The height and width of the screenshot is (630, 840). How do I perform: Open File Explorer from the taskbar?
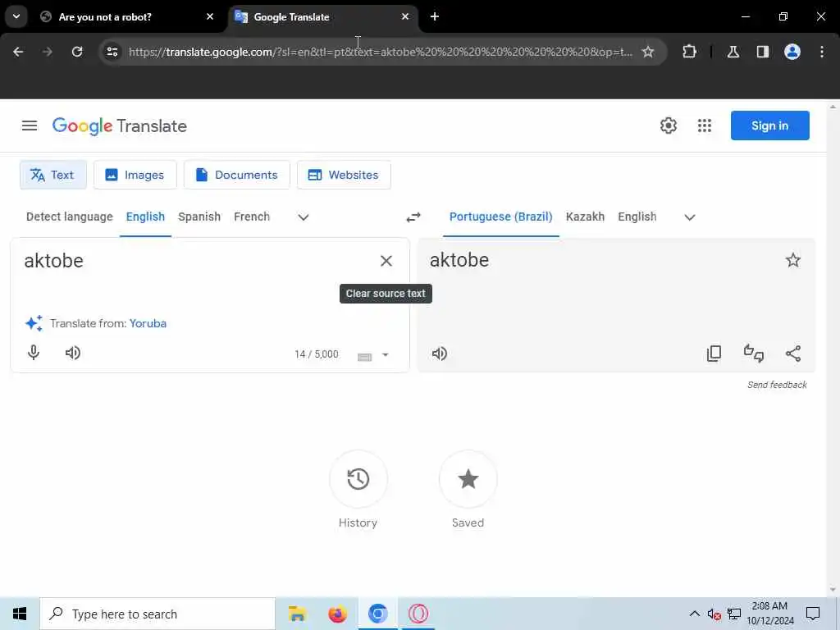[x=297, y=614]
